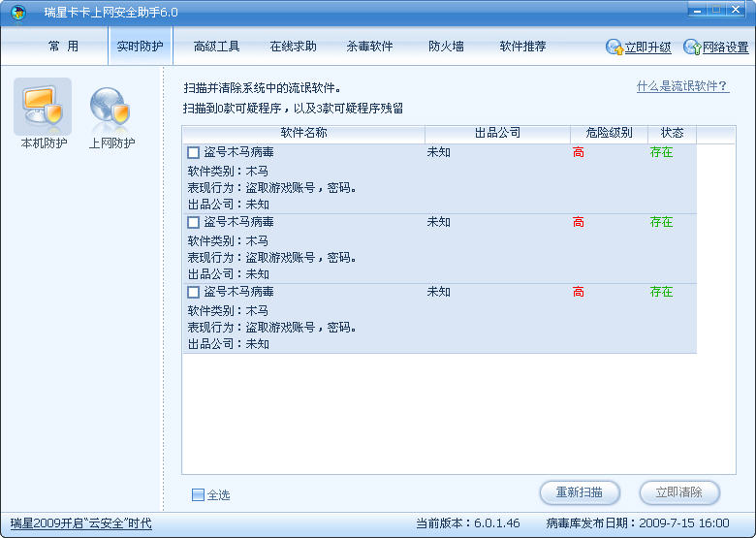Open the 什么是流氓软件? help link
The height and width of the screenshot is (538, 756).
[682, 86]
